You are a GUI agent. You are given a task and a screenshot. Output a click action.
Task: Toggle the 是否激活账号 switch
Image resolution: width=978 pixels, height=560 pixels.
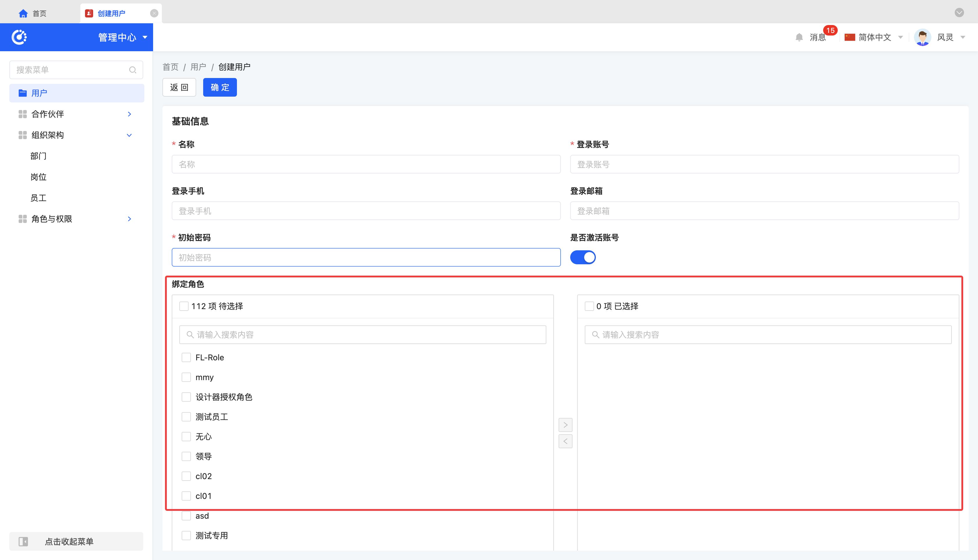click(x=583, y=257)
